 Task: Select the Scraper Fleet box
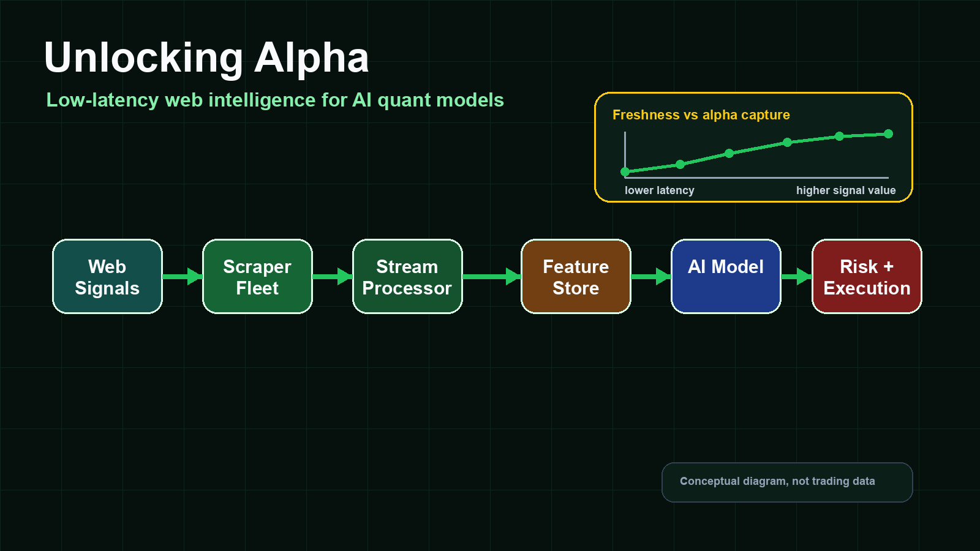[x=257, y=277]
